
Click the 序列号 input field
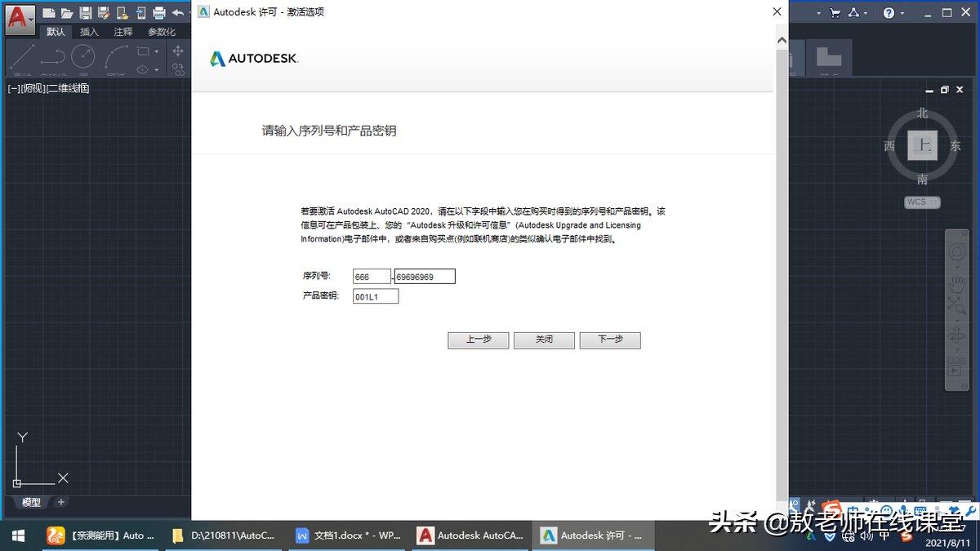pos(372,276)
